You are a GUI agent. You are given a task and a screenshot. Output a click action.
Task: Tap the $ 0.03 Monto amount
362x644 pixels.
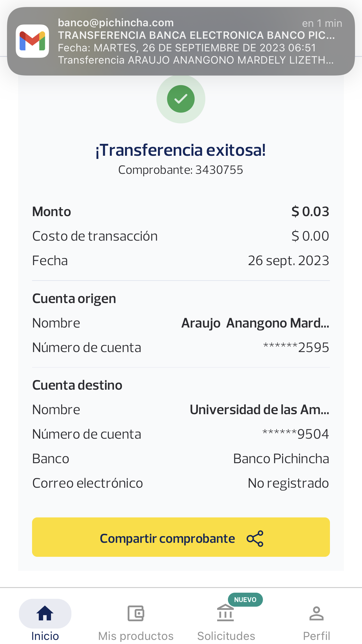310,212
